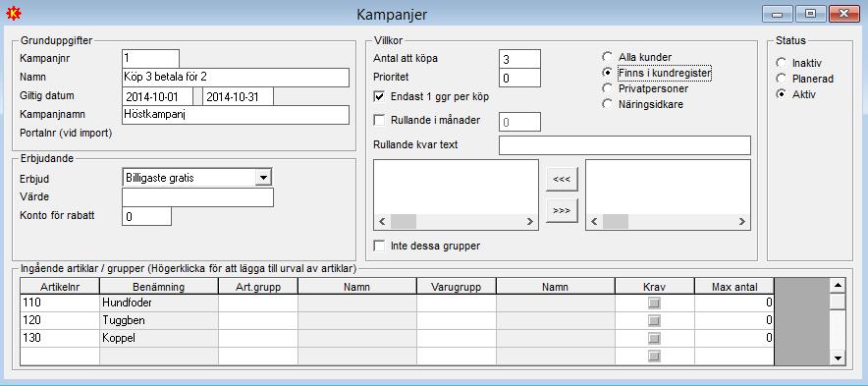Click left group list's scroll-left arrow
This screenshot has height=386, width=868.
pos(381,222)
